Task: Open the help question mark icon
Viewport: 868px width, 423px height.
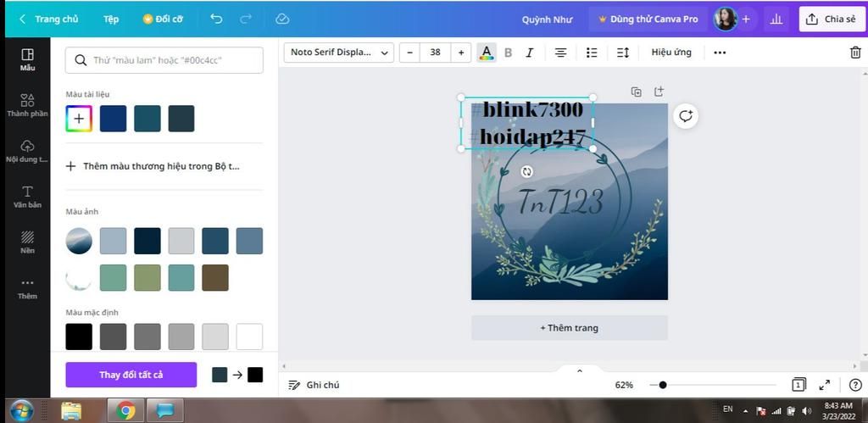Action: 854,385
